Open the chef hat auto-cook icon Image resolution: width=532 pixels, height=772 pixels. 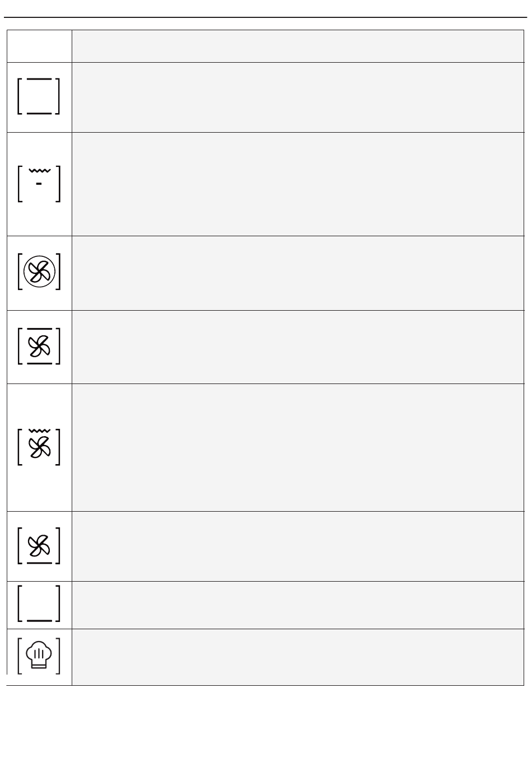point(39,656)
